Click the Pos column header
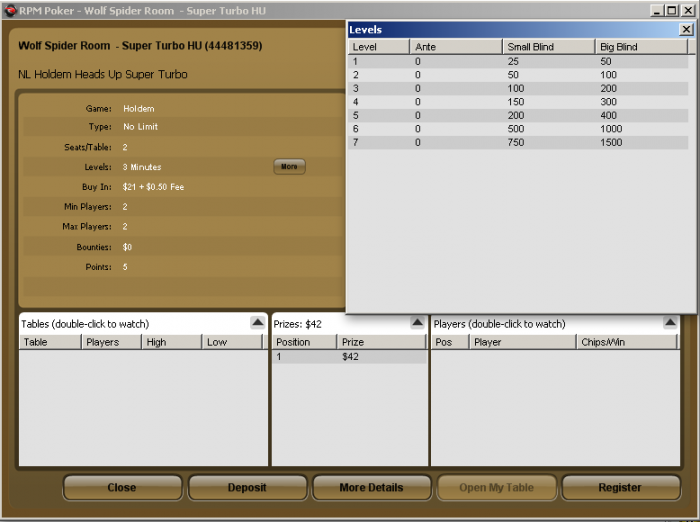This screenshot has height=522, width=700. (x=450, y=342)
